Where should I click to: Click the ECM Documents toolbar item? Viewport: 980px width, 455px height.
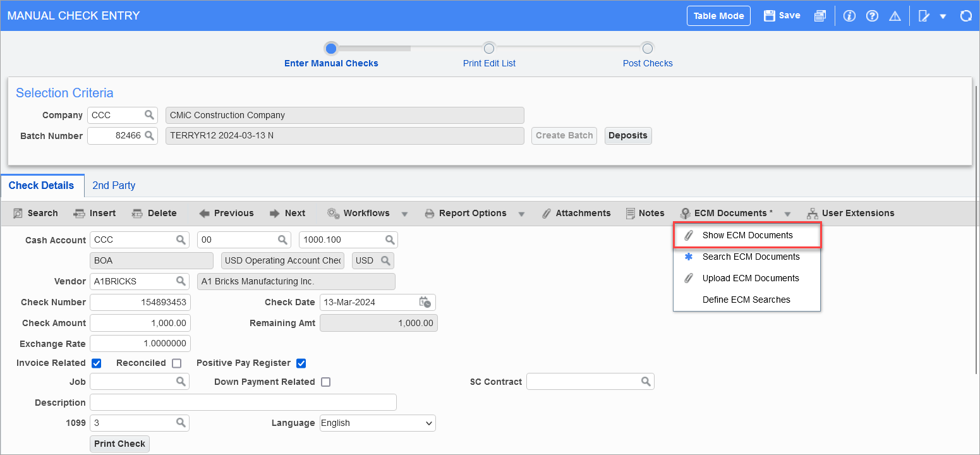pos(727,213)
